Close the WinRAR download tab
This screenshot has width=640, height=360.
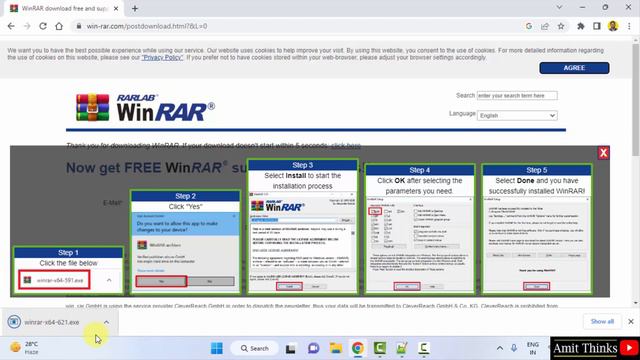[x=116, y=8]
